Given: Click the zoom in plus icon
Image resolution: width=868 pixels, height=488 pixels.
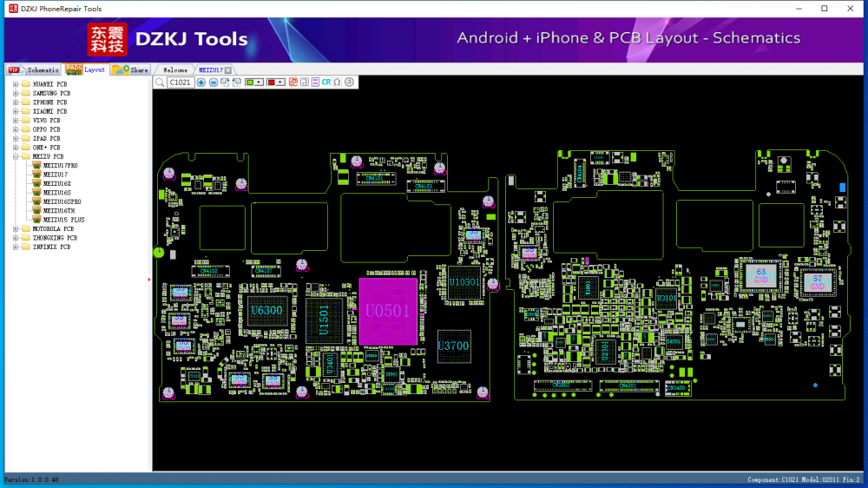Looking at the screenshot, I should pyautogui.click(x=201, y=82).
